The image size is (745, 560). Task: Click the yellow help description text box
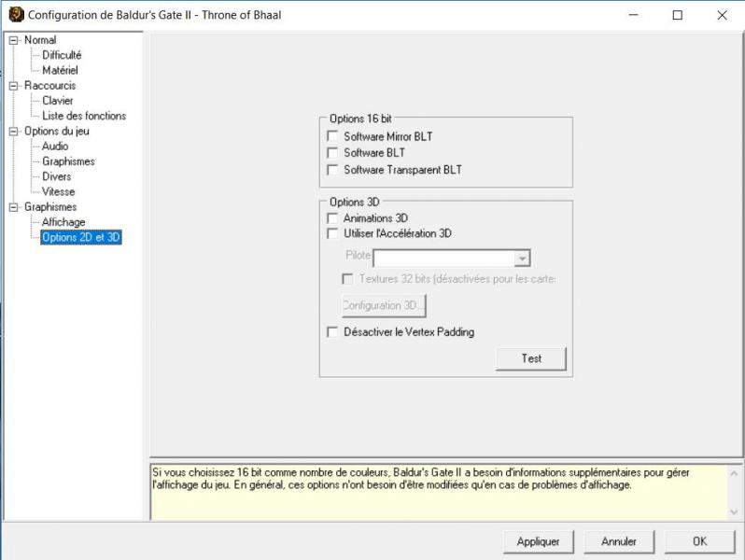click(439, 492)
